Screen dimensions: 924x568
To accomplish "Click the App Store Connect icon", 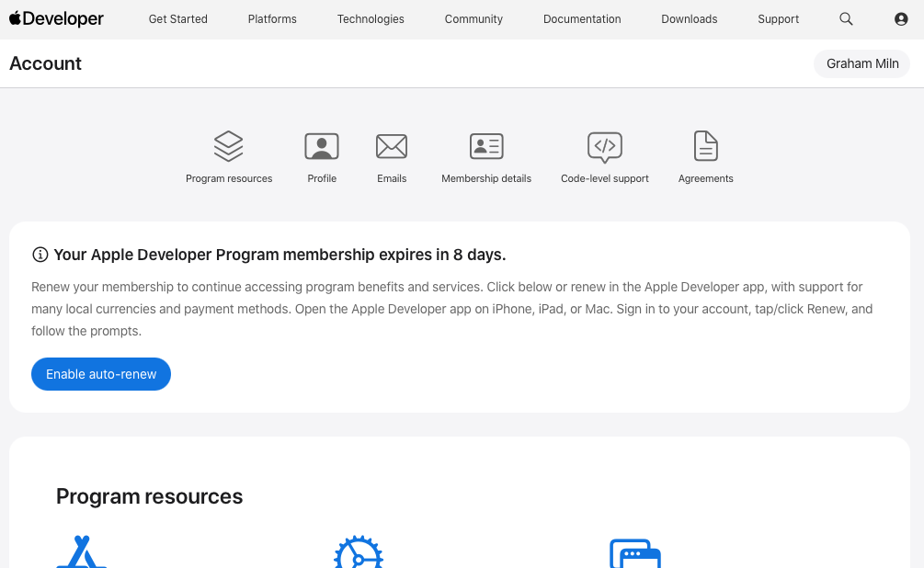I will [x=81, y=552].
